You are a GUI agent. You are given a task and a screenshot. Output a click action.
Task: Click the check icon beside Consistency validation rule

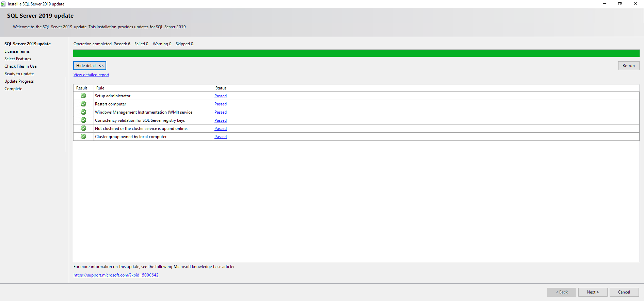coord(83,120)
